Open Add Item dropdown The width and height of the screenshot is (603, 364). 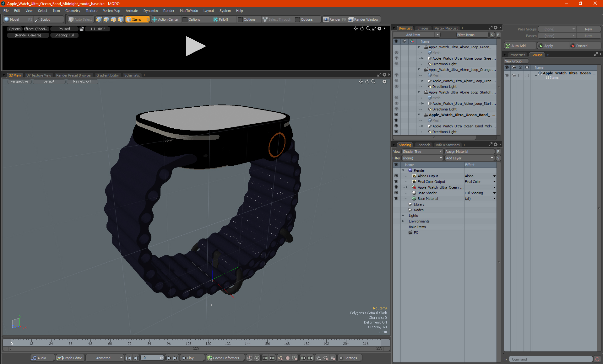(x=416, y=35)
